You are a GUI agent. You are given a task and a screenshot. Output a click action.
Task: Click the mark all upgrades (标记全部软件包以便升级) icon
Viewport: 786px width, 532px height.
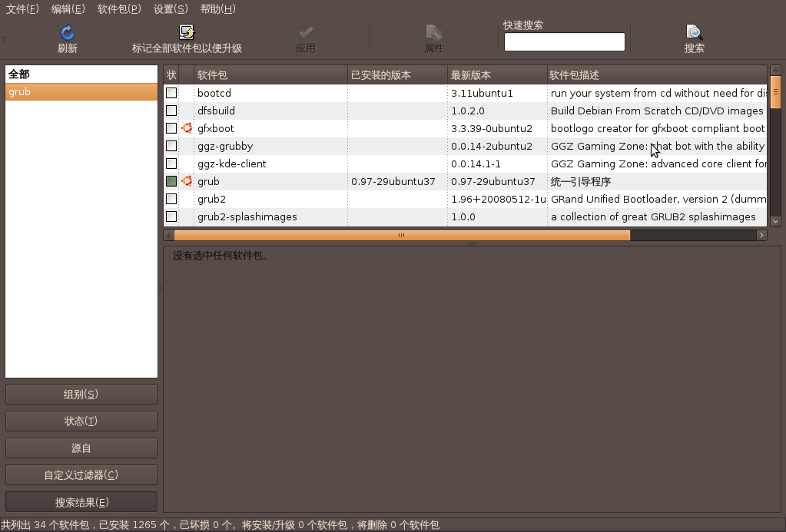187,32
